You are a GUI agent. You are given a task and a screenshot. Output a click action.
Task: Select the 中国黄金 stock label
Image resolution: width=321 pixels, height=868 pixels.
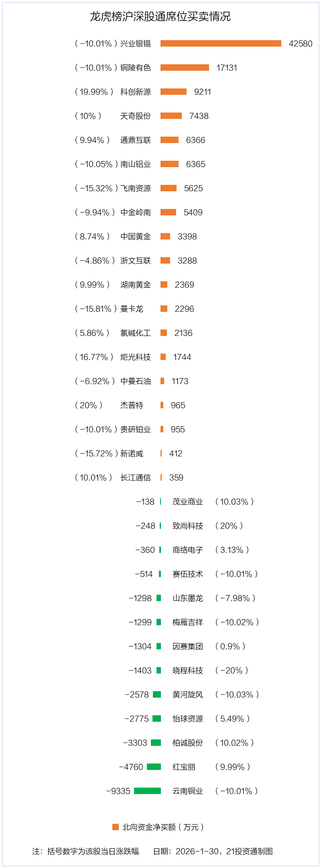coord(136,236)
